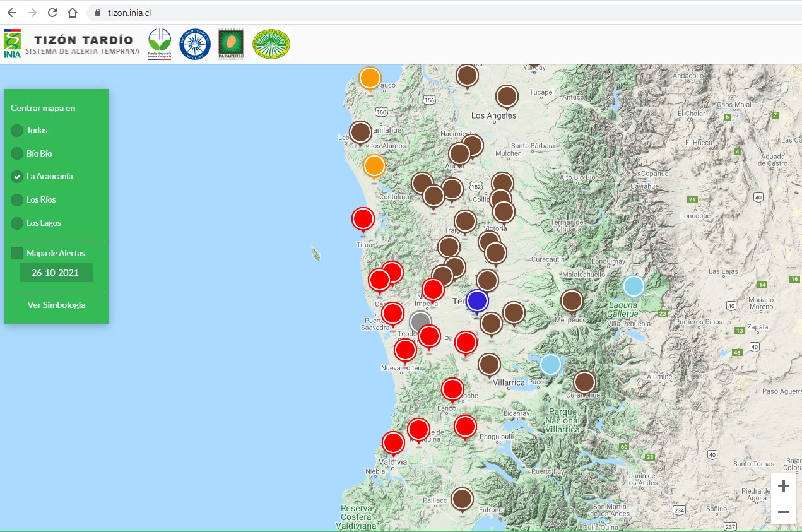802x532 pixels.
Task: Select the grey marker near Teodoro Schmidt
Action: tap(420, 322)
